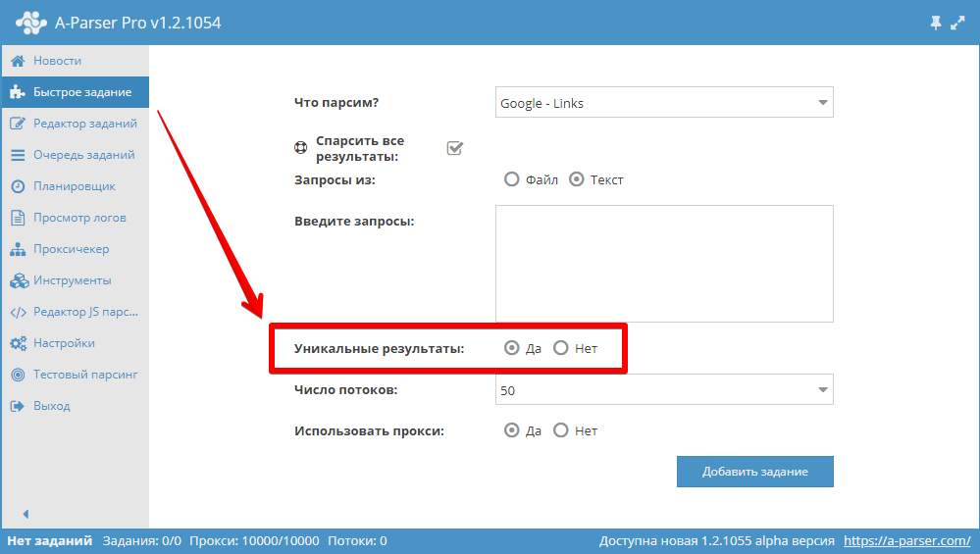Open Просмотр логов page
Viewport: 980px width, 554px height.
coord(75,218)
